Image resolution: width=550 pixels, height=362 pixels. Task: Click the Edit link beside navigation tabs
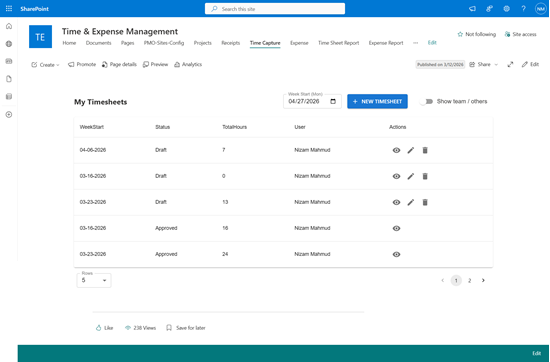pyautogui.click(x=432, y=42)
